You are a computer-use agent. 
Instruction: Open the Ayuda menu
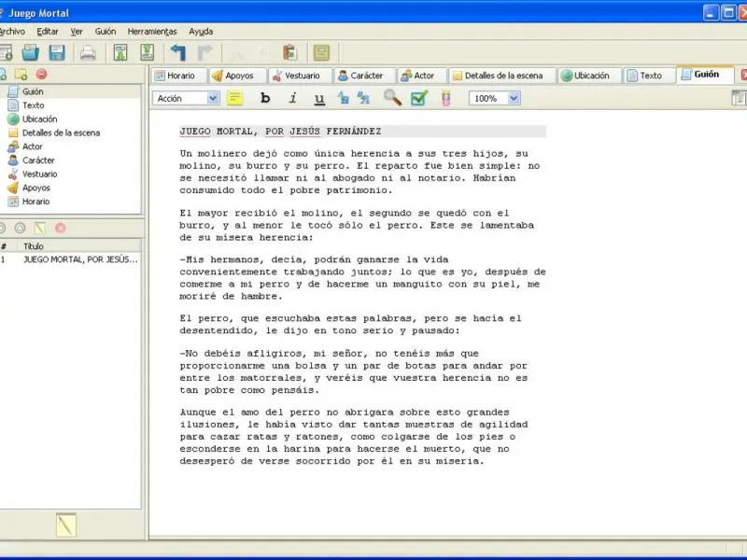point(201,32)
